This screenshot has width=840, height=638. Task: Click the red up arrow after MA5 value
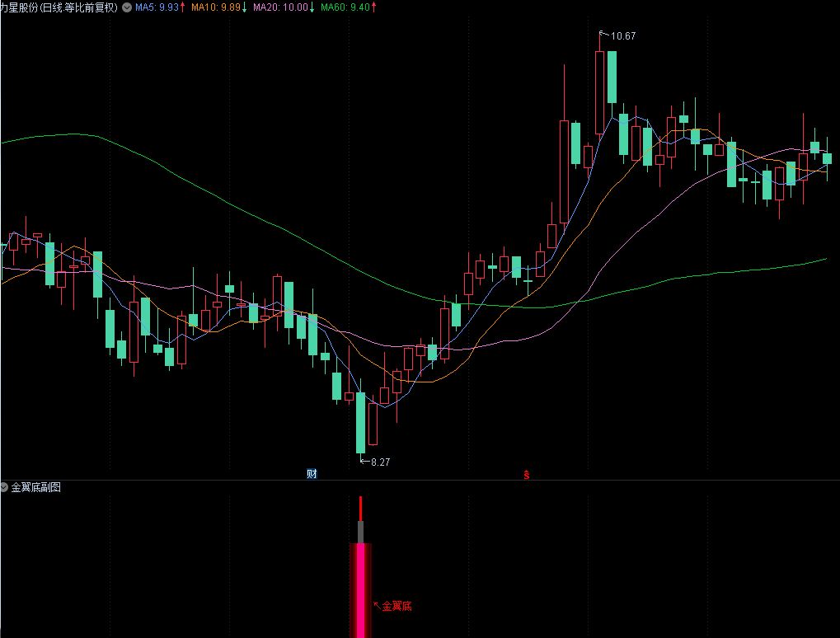tap(183, 7)
